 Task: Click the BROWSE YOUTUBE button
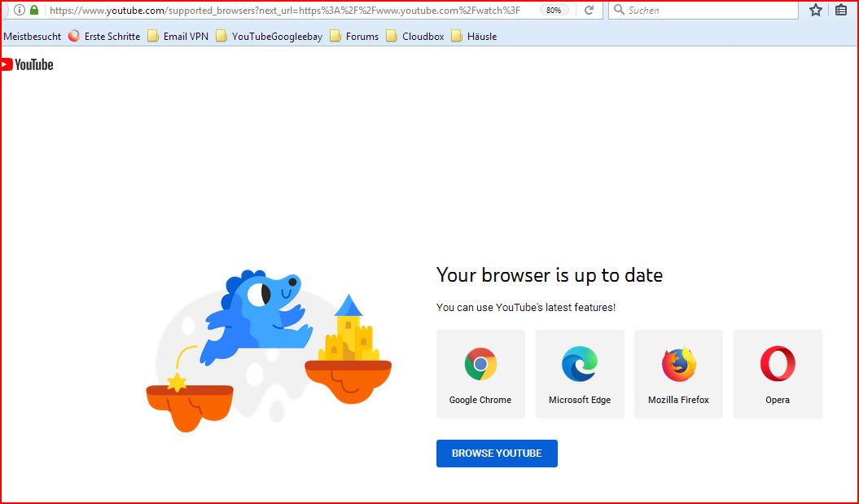coord(497,454)
